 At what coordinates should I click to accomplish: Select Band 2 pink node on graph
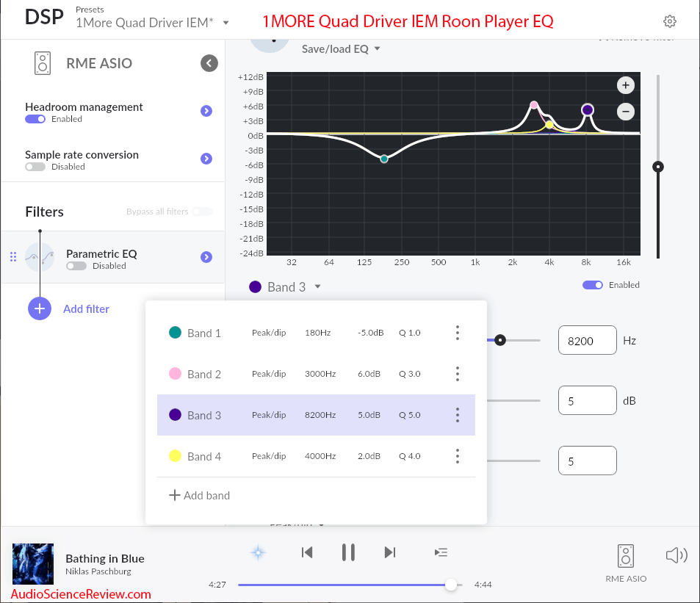[534, 105]
